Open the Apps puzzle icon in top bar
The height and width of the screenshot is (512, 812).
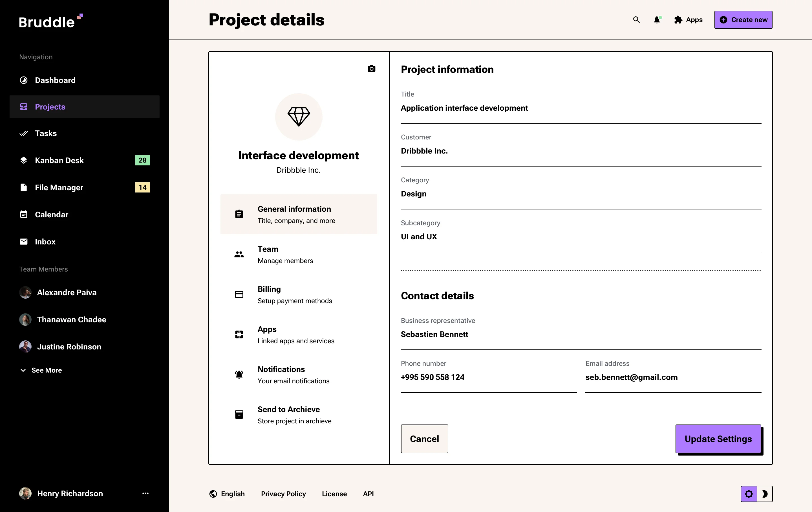coord(678,20)
